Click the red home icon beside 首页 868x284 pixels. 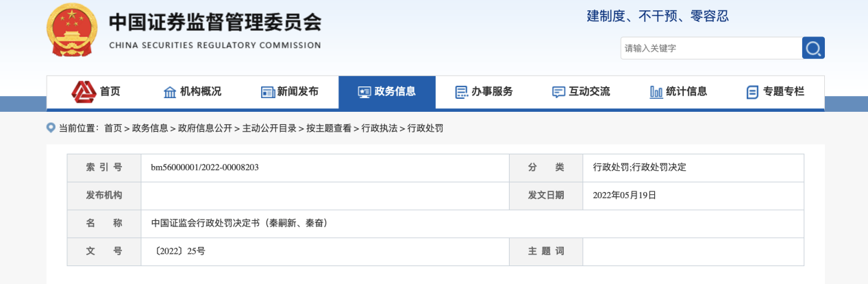tap(84, 91)
